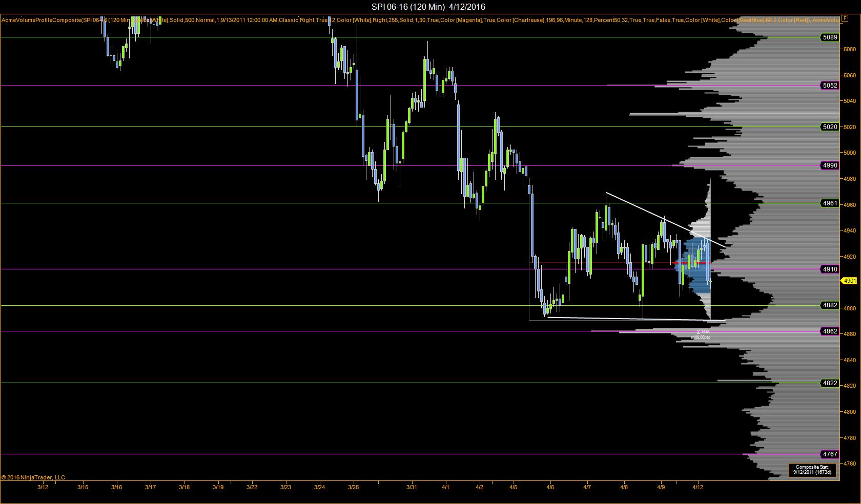861x504 pixels.
Task: Click the Composite Start info box
Action: click(x=812, y=470)
